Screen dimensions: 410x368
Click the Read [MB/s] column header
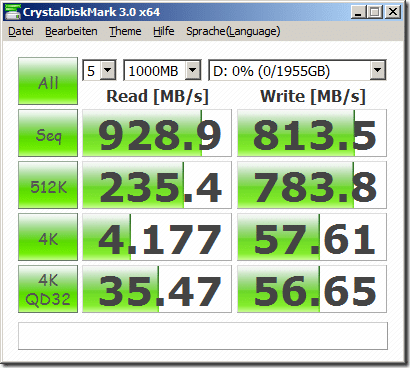(157, 96)
